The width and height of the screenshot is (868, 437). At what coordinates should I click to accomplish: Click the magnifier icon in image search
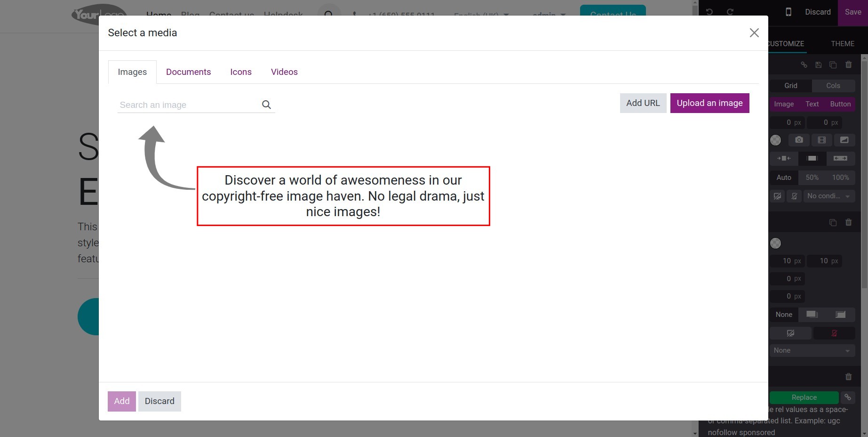(x=266, y=105)
